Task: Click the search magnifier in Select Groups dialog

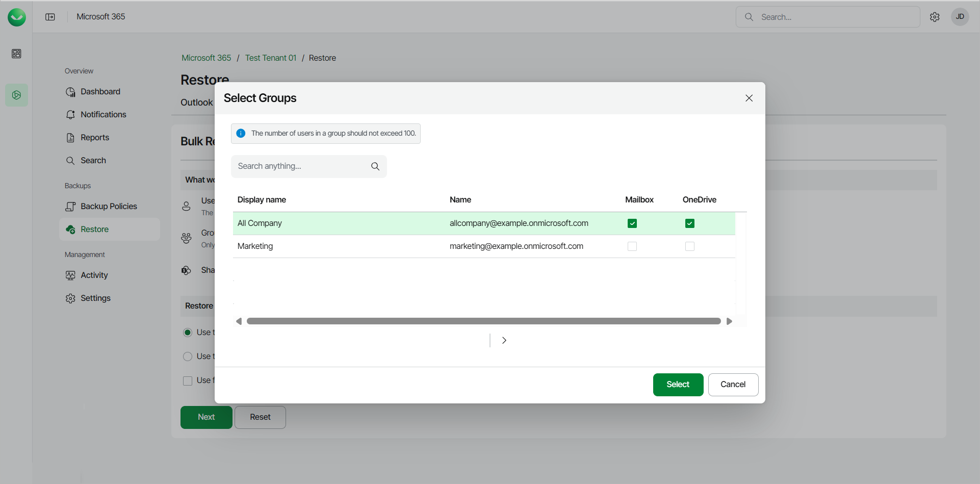Action: [x=375, y=166]
